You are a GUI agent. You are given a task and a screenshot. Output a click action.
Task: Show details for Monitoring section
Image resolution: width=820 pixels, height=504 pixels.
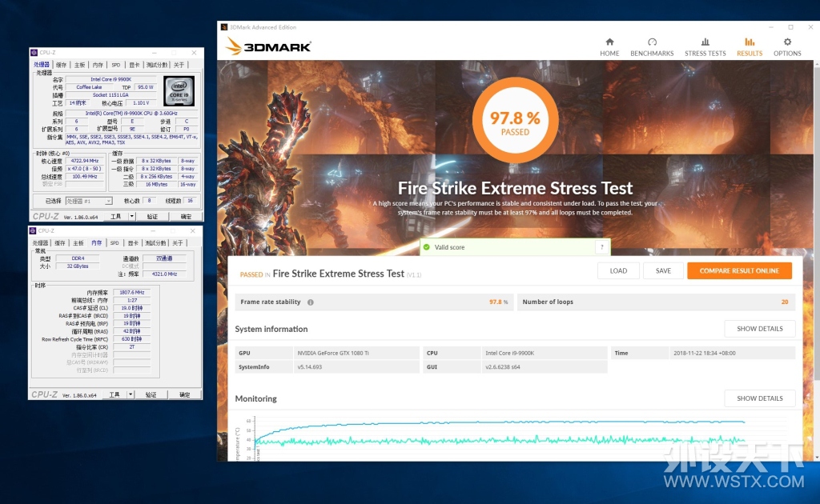pyautogui.click(x=760, y=398)
